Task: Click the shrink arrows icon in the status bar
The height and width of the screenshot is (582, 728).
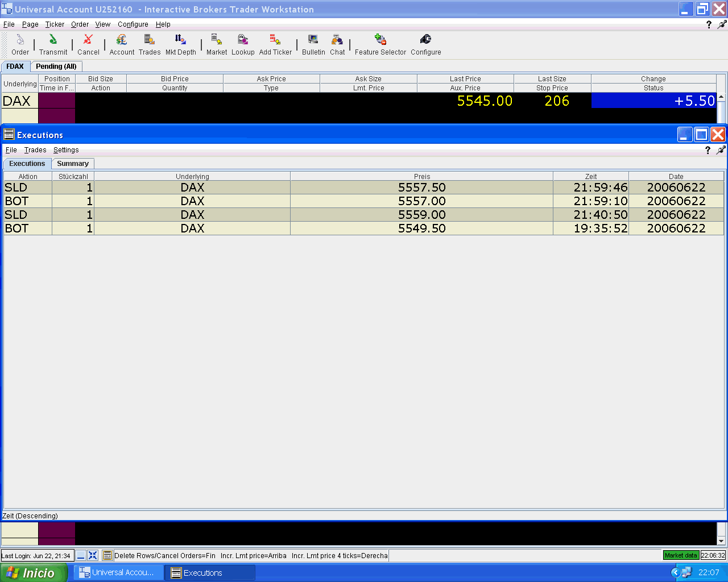Action: pyautogui.click(x=93, y=555)
